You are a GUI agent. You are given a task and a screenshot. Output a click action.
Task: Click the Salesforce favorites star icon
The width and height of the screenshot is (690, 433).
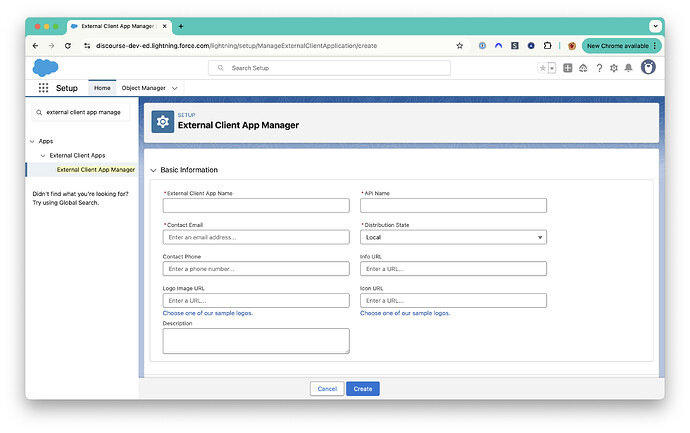point(543,68)
